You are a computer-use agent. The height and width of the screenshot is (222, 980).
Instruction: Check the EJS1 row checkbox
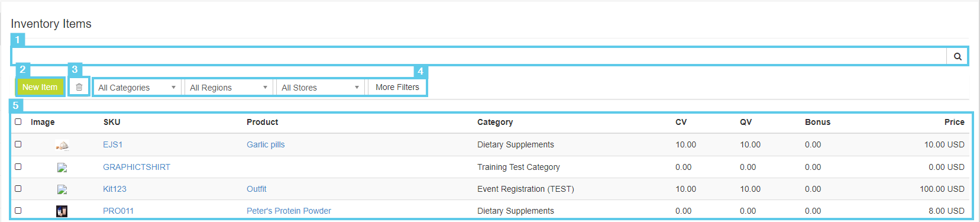click(18, 144)
